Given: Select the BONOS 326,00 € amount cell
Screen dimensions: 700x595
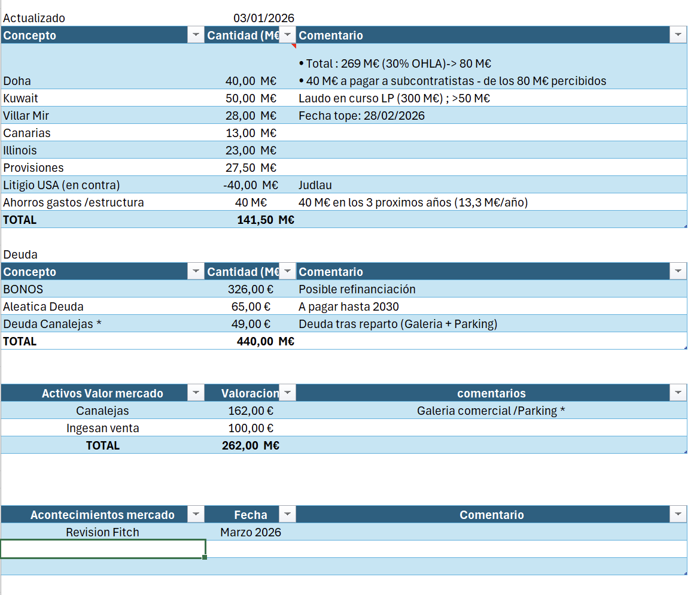Looking at the screenshot, I should [x=250, y=289].
